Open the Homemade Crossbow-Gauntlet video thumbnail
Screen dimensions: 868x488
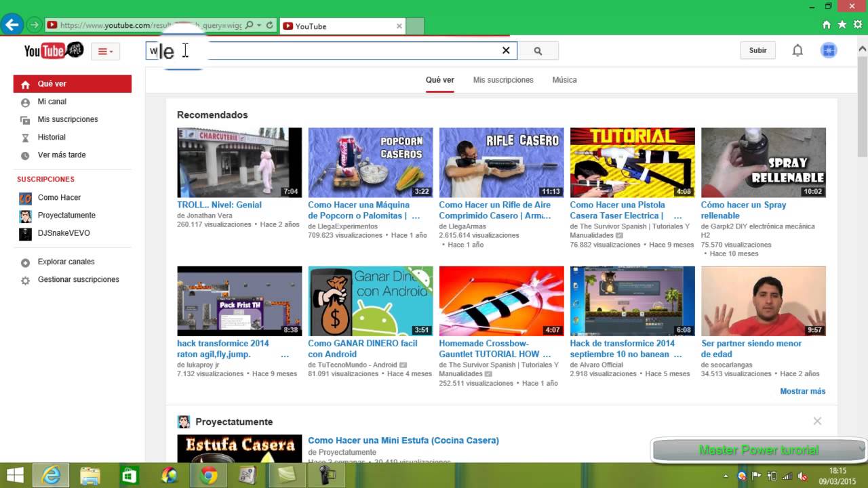(x=501, y=301)
